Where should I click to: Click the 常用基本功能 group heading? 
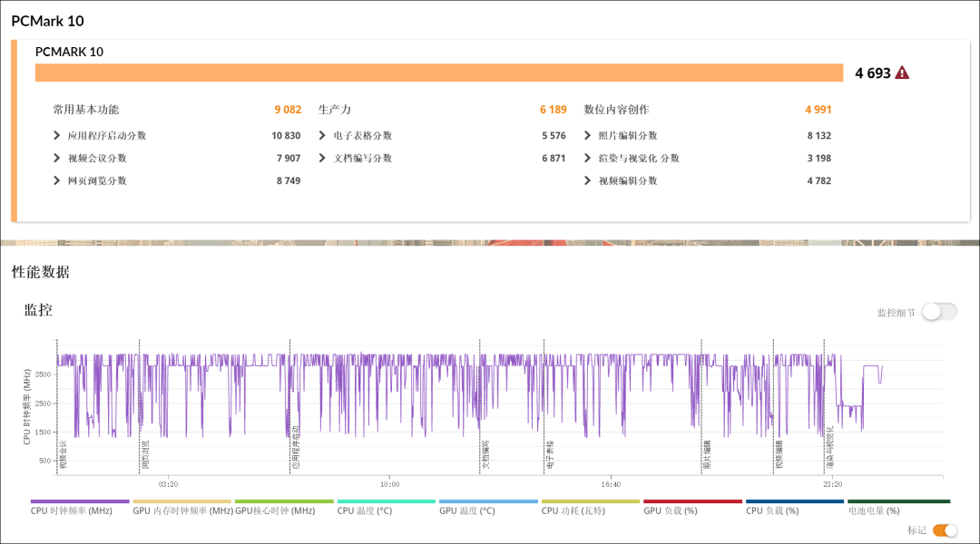point(85,110)
